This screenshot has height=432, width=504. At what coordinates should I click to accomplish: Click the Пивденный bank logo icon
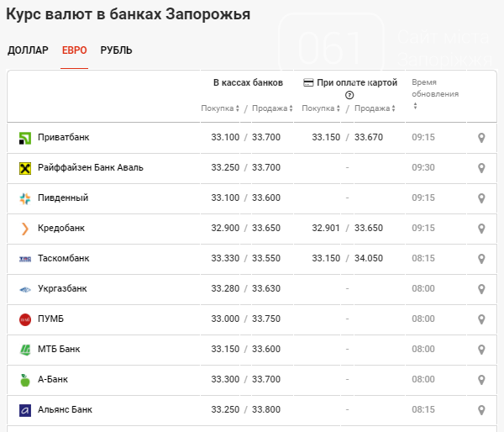coord(25,198)
